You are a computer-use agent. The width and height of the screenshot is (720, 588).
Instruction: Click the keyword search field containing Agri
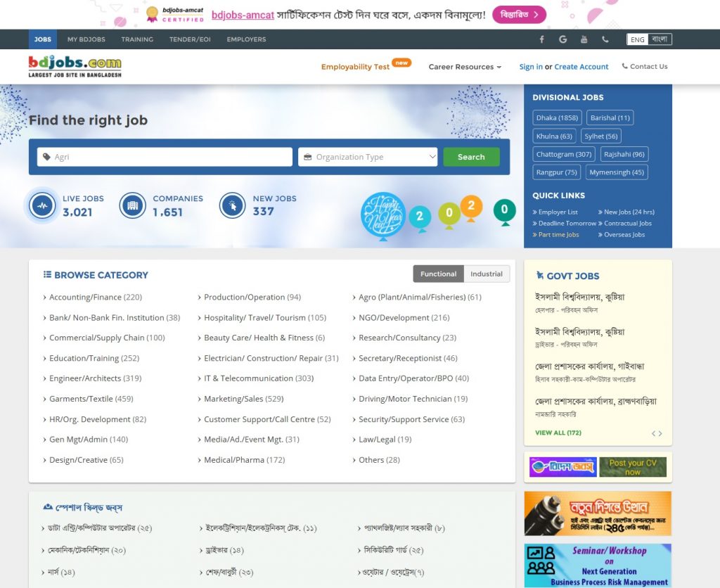coord(165,157)
